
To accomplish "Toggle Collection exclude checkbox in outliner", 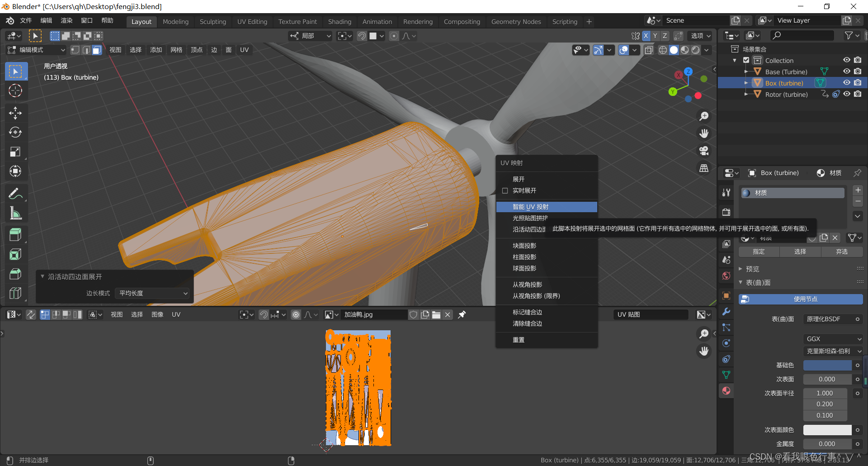I will (x=746, y=60).
